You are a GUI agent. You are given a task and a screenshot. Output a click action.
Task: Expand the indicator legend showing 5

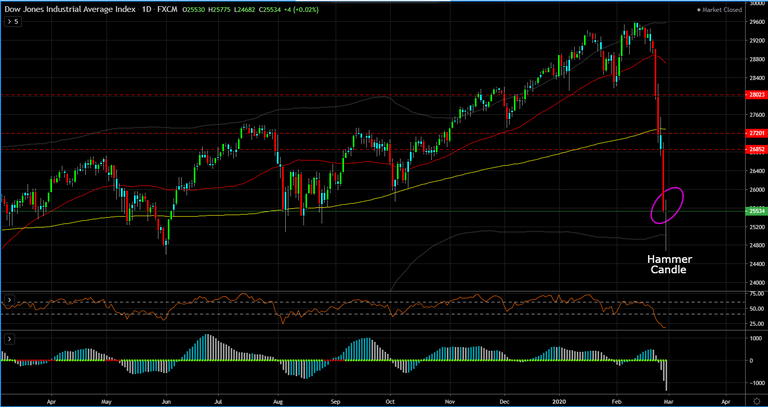pos(13,22)
